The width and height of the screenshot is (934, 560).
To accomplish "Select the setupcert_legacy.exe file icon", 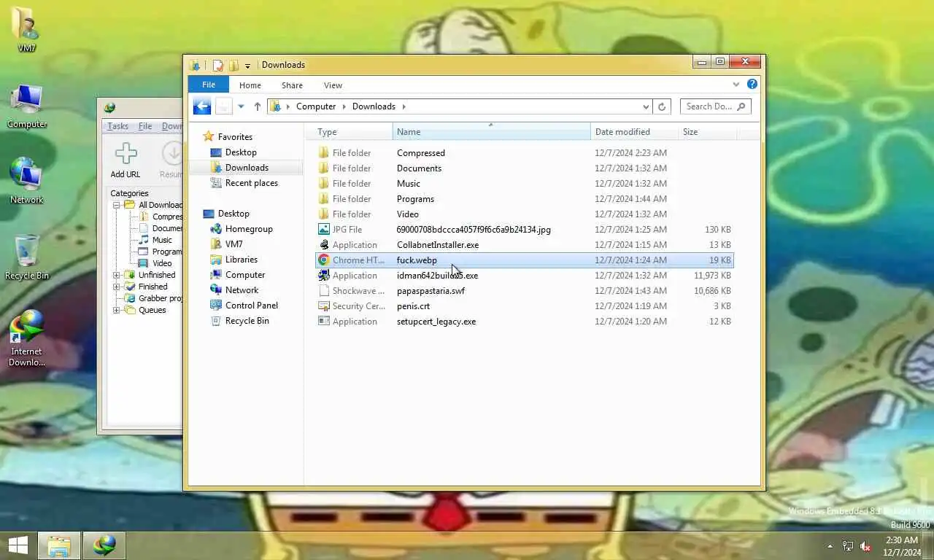I will coord(324,322).
